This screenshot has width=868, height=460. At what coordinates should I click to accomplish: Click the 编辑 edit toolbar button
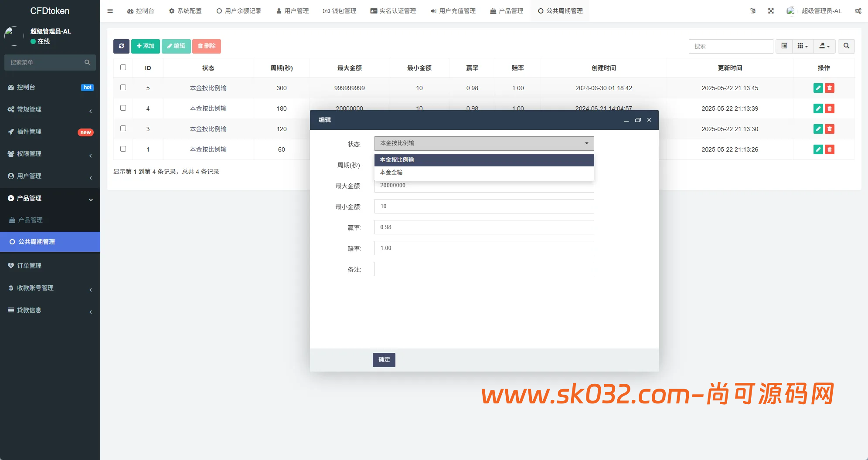pos(176,46)
